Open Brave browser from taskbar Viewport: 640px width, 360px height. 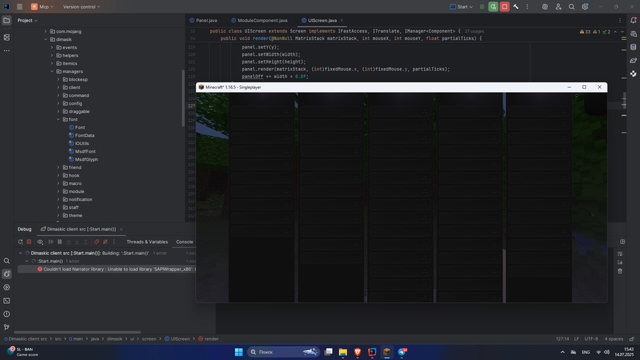(358, 352)
